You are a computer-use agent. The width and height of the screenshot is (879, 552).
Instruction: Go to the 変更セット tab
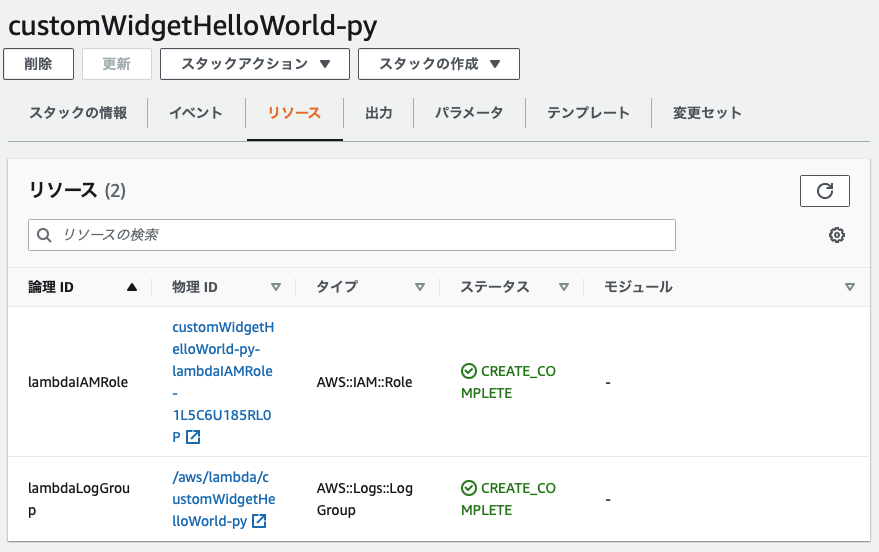(707, 113)
